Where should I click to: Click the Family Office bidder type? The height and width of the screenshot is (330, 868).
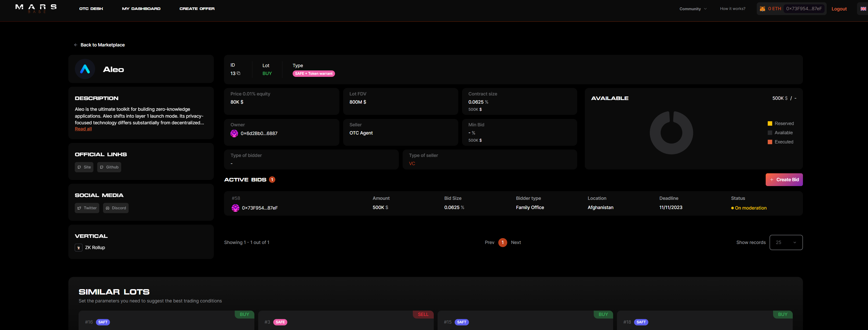(530, 208)
